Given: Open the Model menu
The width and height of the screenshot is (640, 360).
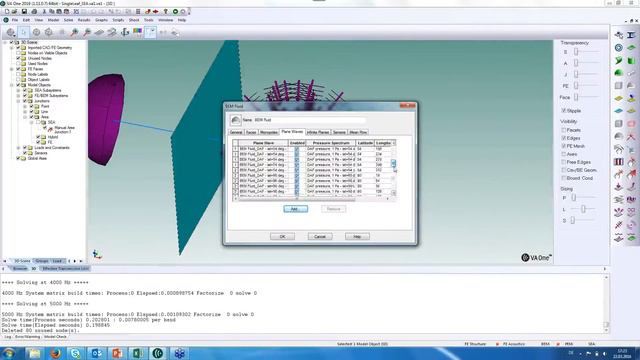Looking at the screenshot, I should tap(53, 20).
